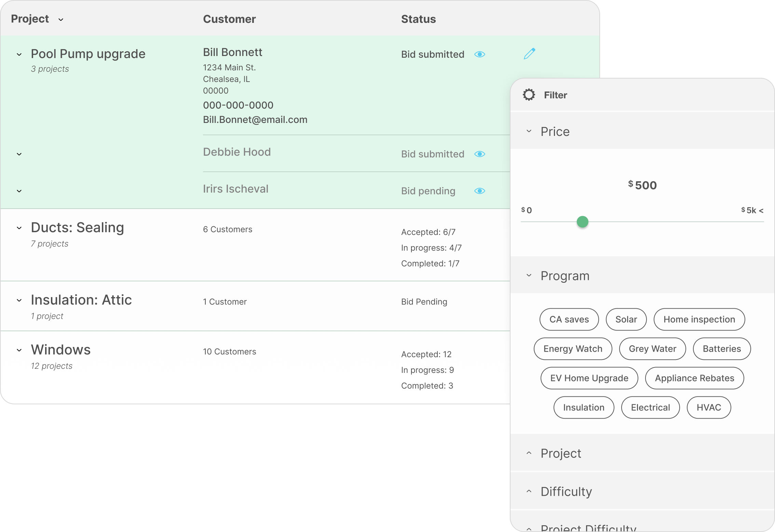Toggle the eye icon beside Bill Bonnett's bid
Screen dimensions: 775x532
tap(480, 55)
